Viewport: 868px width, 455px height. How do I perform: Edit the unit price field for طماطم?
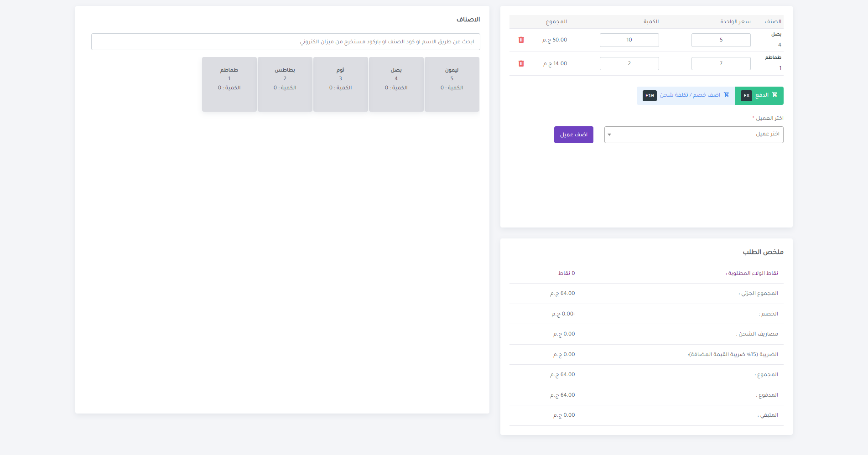tap(721, 64)
